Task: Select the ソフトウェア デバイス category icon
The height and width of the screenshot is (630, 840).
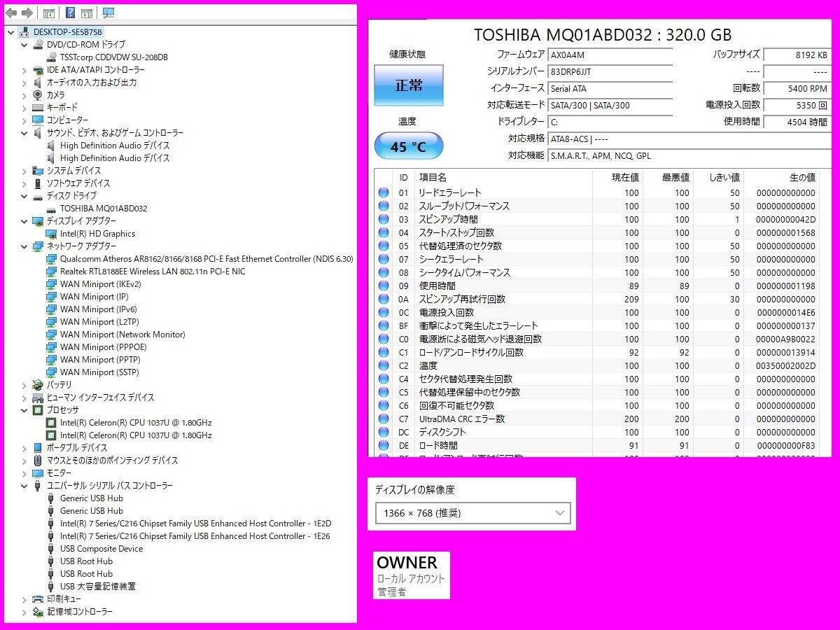Action: [x=38, y=183]
